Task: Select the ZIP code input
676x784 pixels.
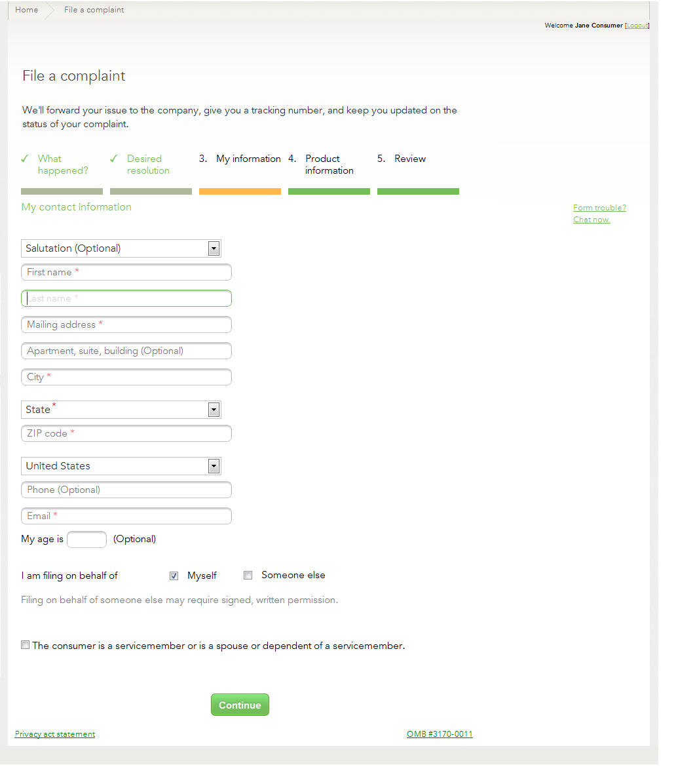Action: pos(126,433)
